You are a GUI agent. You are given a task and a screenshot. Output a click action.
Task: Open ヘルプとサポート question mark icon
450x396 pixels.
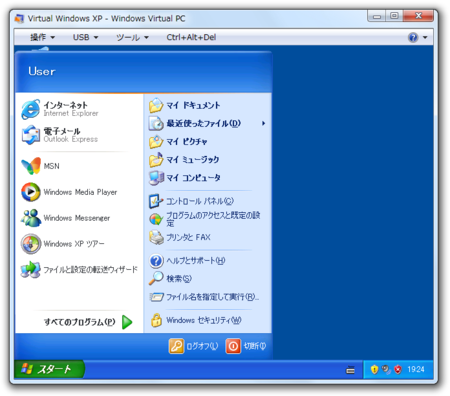click(156, 261)
